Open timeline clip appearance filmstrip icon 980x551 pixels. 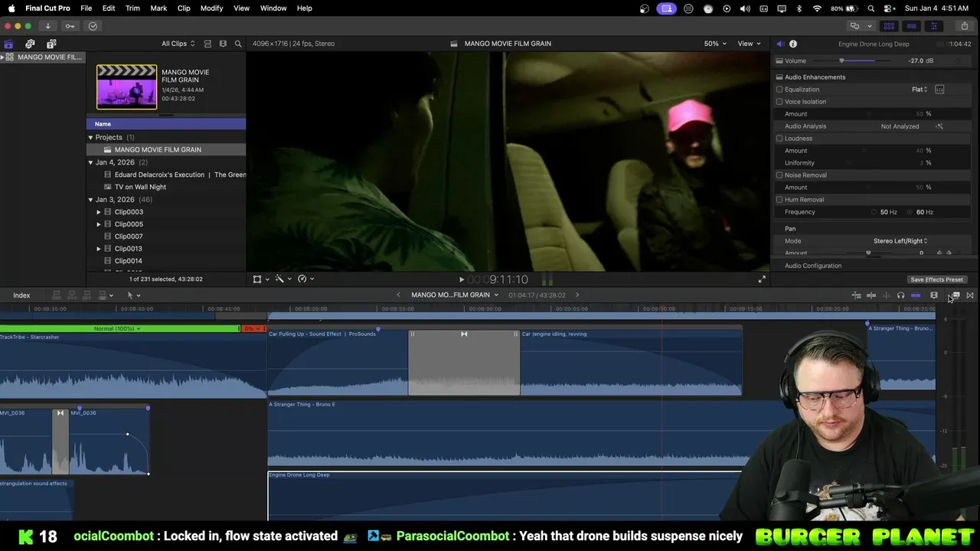[x=934, y=295]
